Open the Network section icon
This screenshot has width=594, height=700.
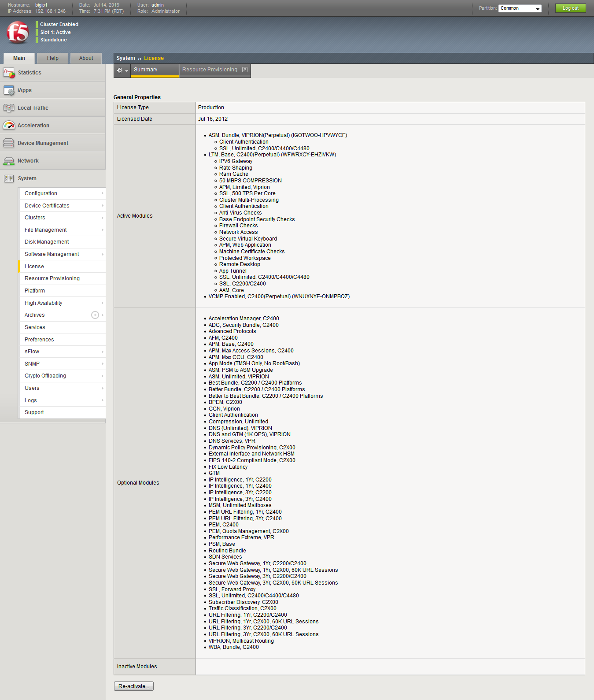coord(9,161)
